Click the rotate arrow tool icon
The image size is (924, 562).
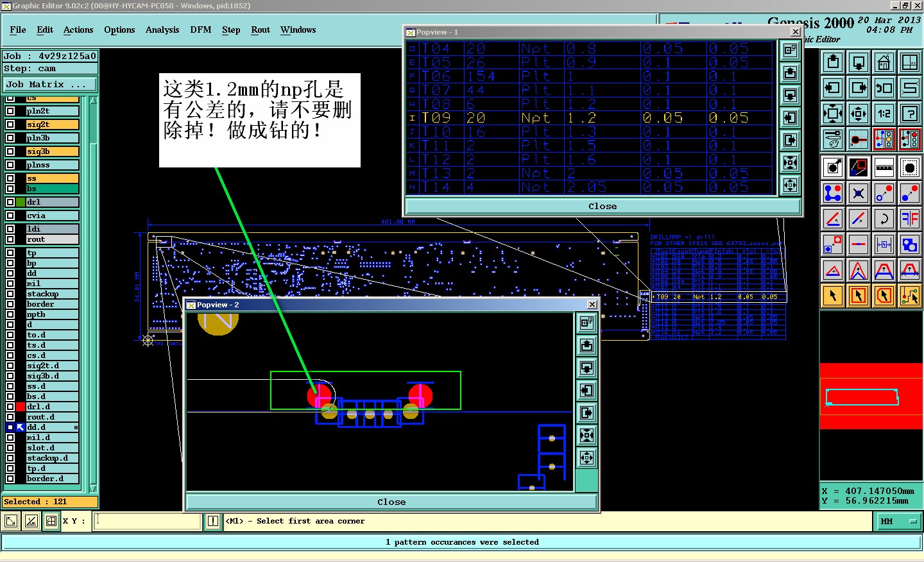[x=884, y=219]
